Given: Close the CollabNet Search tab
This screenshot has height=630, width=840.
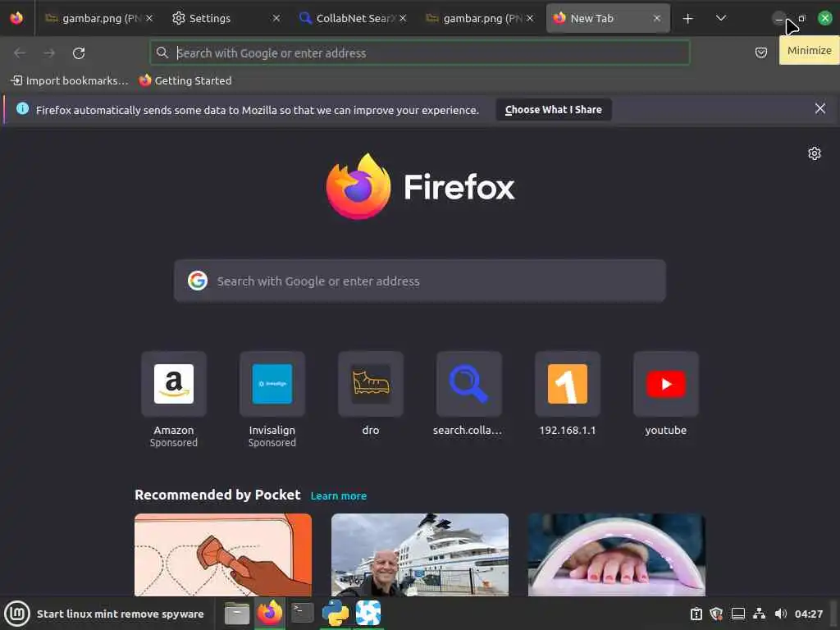Looking at the screenshot, I should click(403, 18).
